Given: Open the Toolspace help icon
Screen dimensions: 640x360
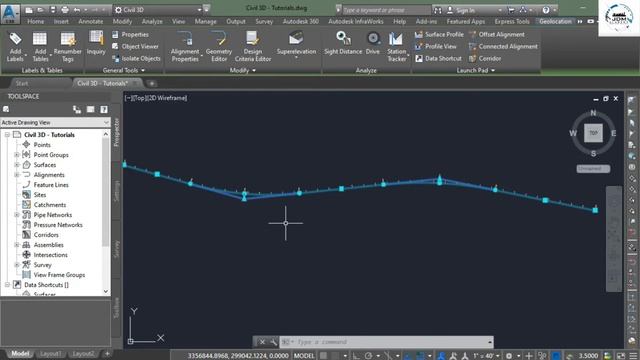Looking at the screenshot, I should pyautogui.click(x=104, y=109).
